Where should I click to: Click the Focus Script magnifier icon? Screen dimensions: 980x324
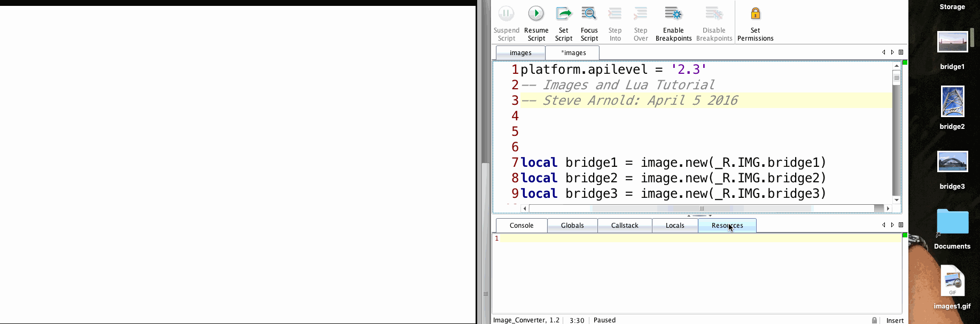coord(589,13)
